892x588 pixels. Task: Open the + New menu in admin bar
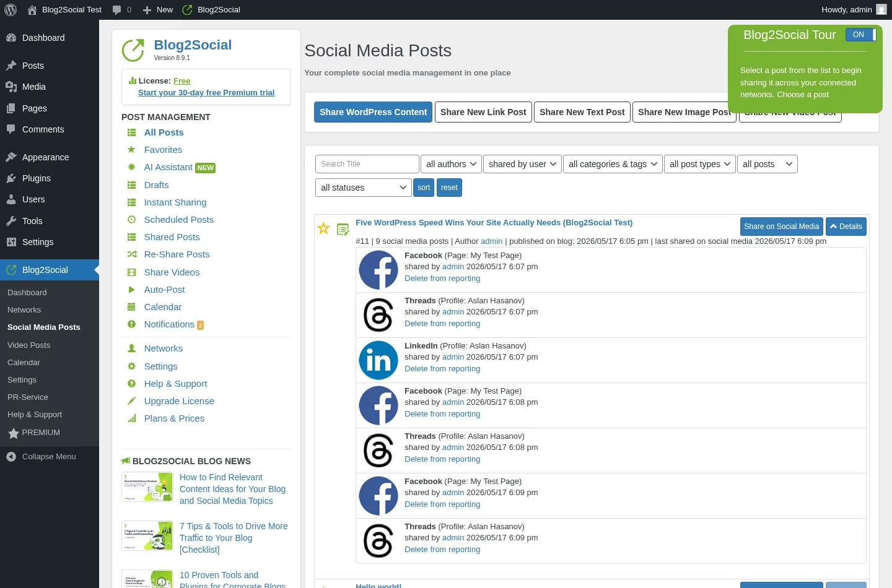[158, 10]
